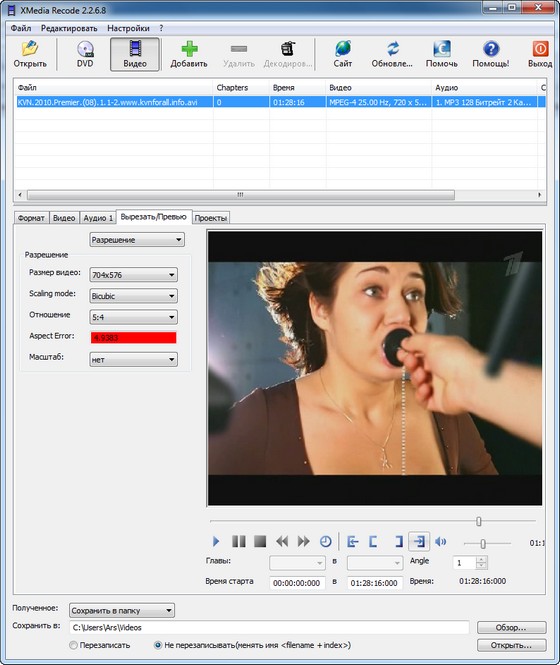This screenshot has width=560, height=665.
Task: Stop the video preview
Action: coord(260,541)
